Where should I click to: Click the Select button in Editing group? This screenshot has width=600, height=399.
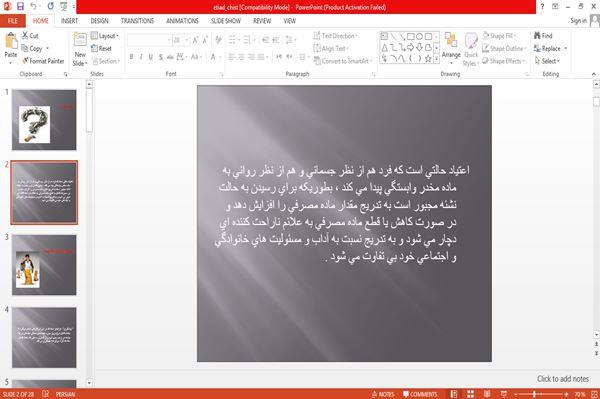click(547, 61)
